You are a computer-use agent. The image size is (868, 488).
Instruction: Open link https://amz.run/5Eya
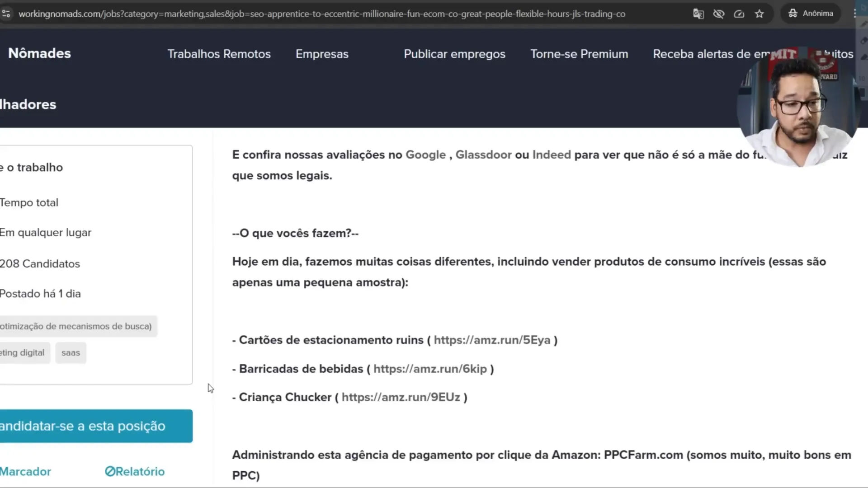pyautogui.click(x=492, y=340)
